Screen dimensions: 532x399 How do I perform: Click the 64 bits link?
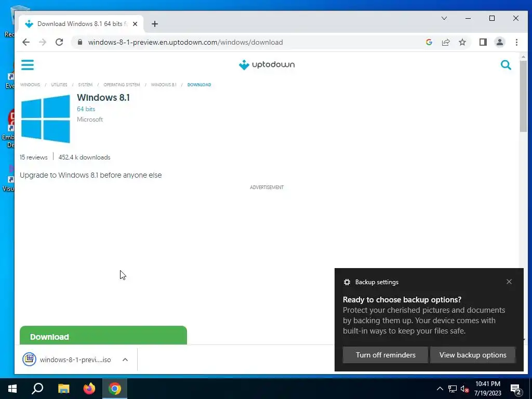[86, 109]
